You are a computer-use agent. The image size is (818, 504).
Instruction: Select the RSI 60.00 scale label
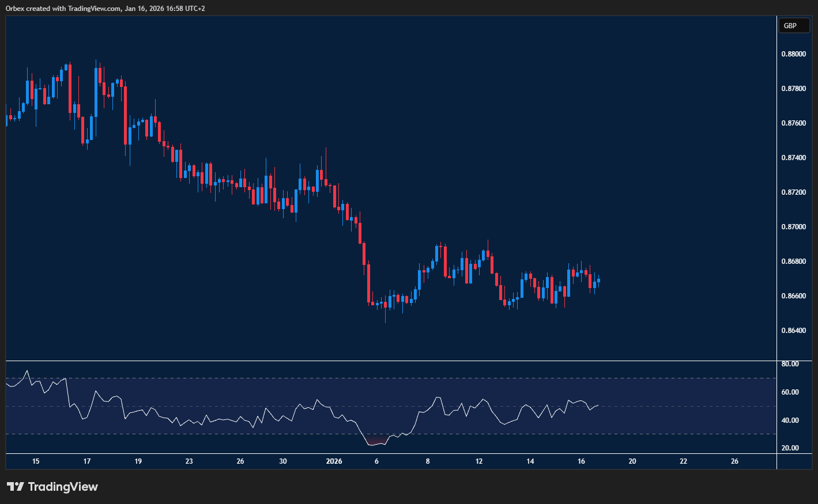(790, 392)
